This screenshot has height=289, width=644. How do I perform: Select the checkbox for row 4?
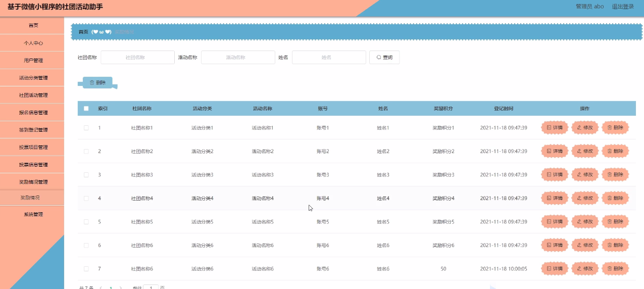tap(86, 198)
